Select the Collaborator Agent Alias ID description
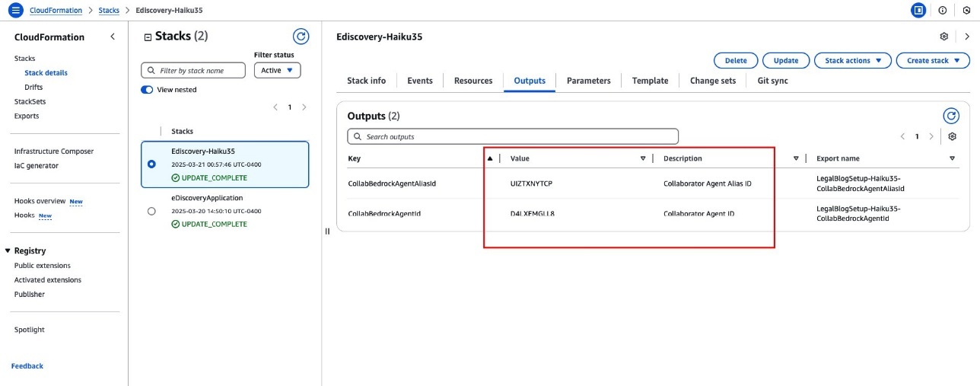Screen dimensions: 980x386 tap(708, 183)
